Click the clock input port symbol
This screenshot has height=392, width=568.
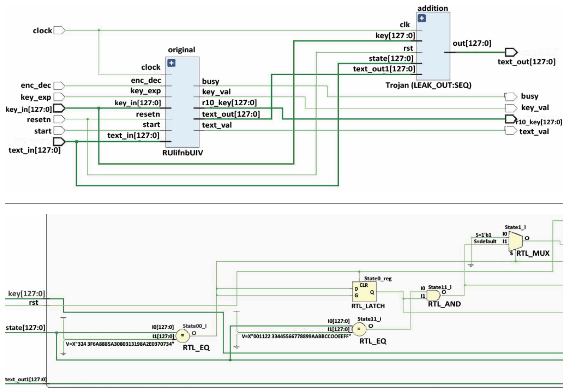pyautogui.click(x=59, y=30)
